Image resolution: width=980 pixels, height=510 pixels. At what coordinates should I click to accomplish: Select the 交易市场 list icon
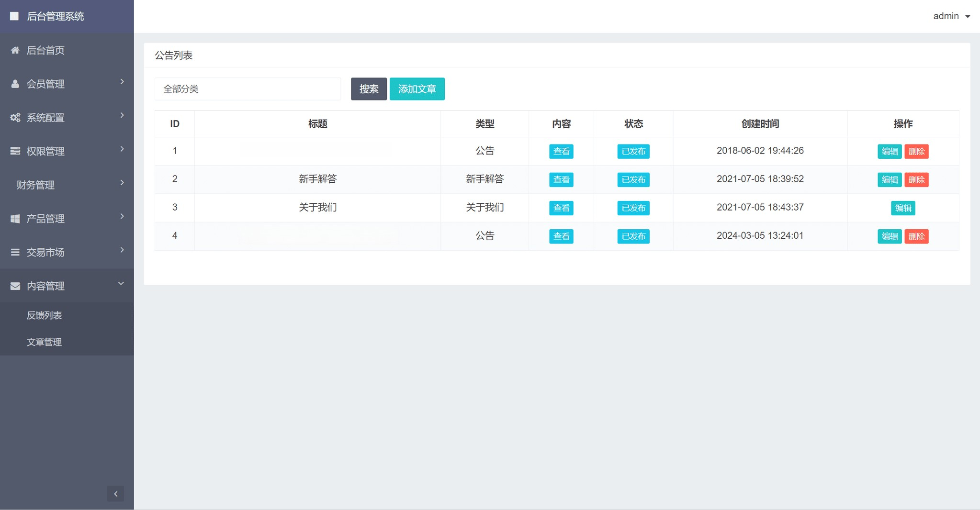(x=14, y=252)
